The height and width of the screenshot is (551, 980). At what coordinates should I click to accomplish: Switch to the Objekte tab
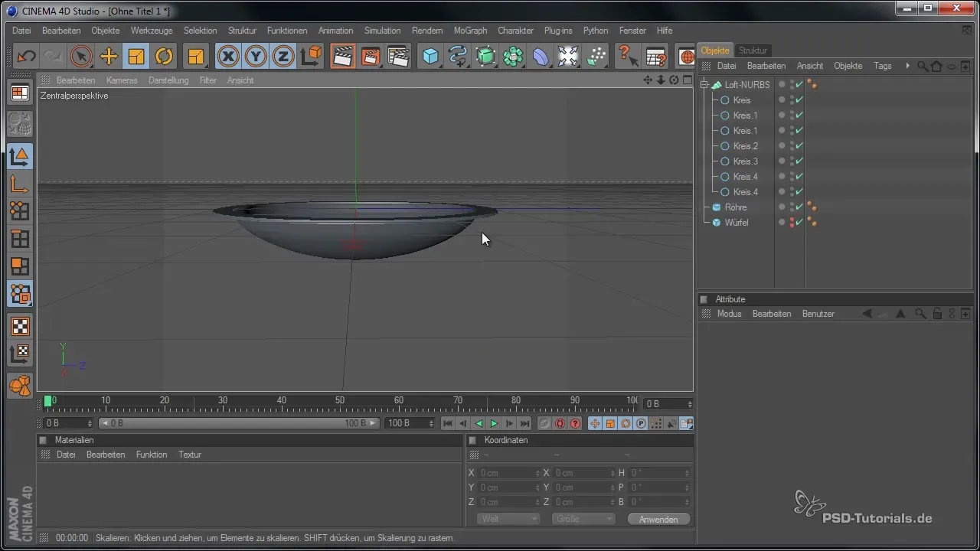715,51
